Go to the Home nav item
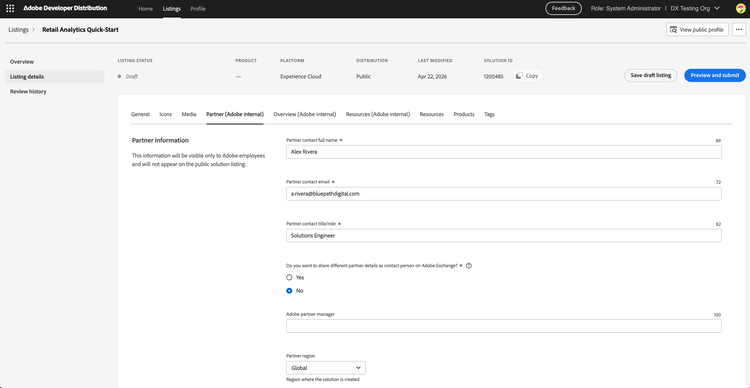 coord(145,9)
